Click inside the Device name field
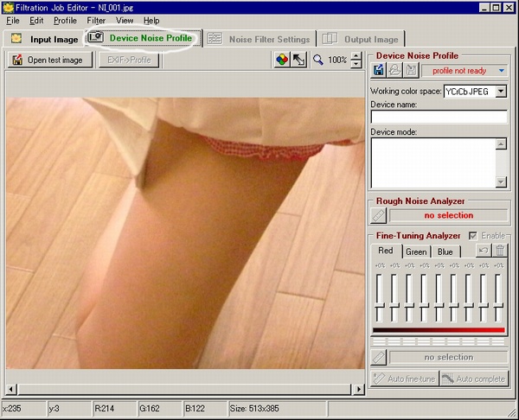The height and width of the screenshot is (420, 519). 439,117
